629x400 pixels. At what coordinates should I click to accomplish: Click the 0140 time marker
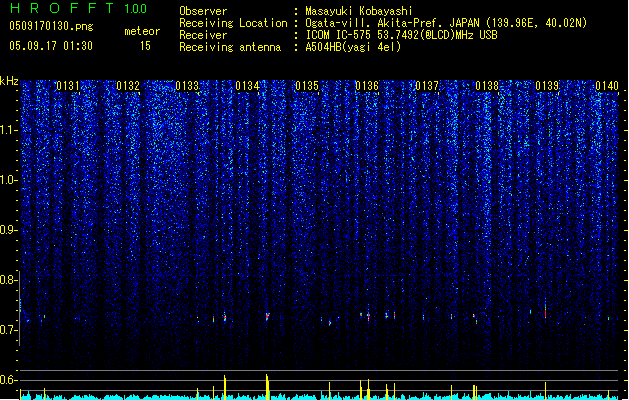point(607,86)
